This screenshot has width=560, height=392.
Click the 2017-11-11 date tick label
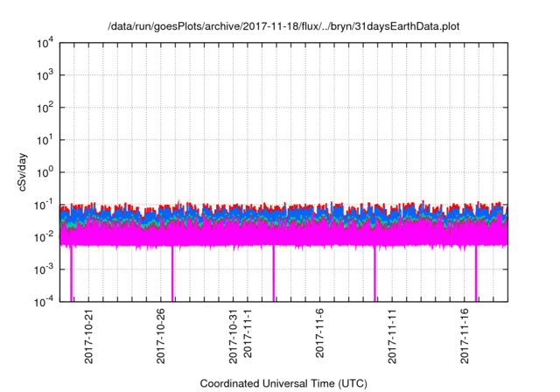392,336
